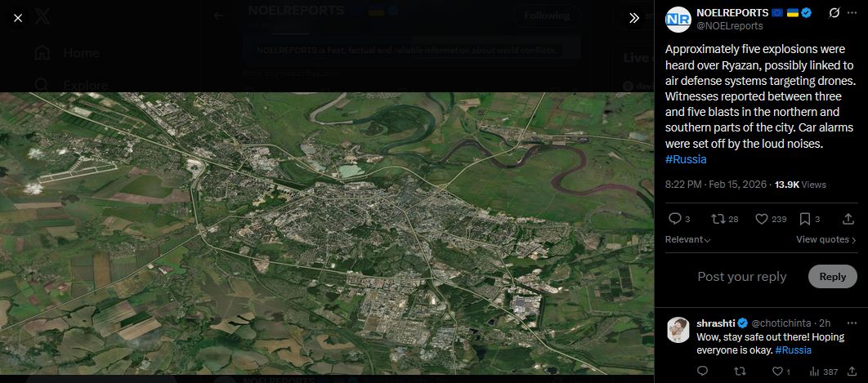Like the post with heart icon showing 239

click(763, 219)
